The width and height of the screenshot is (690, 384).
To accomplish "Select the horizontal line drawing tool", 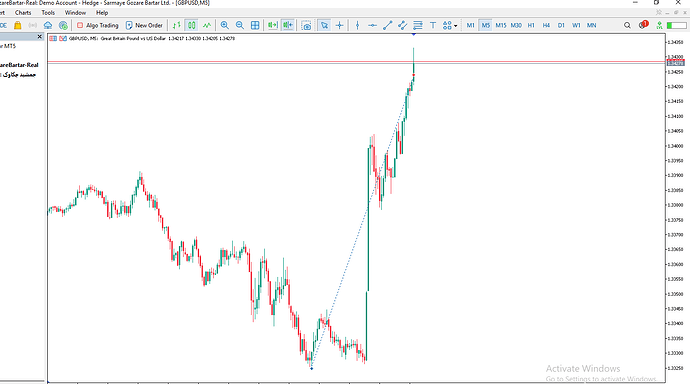I will point(372,26).
